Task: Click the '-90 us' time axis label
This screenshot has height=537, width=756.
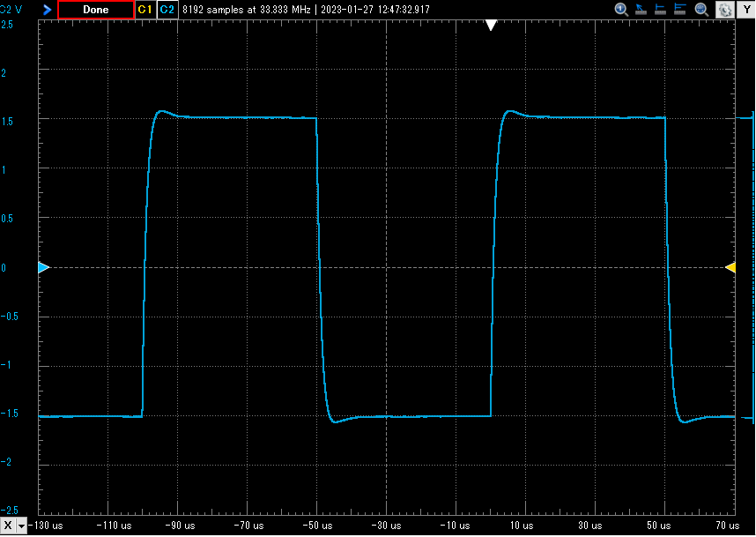Action: tap(180, 526)
